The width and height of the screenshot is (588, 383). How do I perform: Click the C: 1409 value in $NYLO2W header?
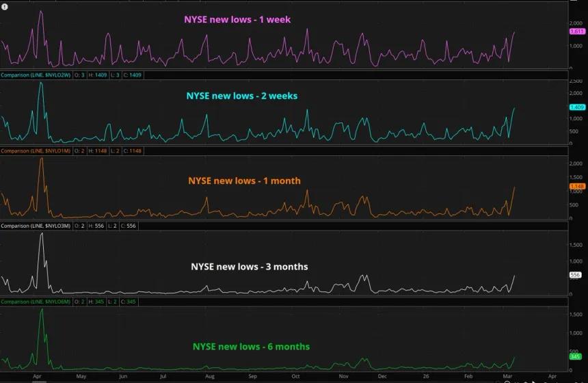point(133,75)
